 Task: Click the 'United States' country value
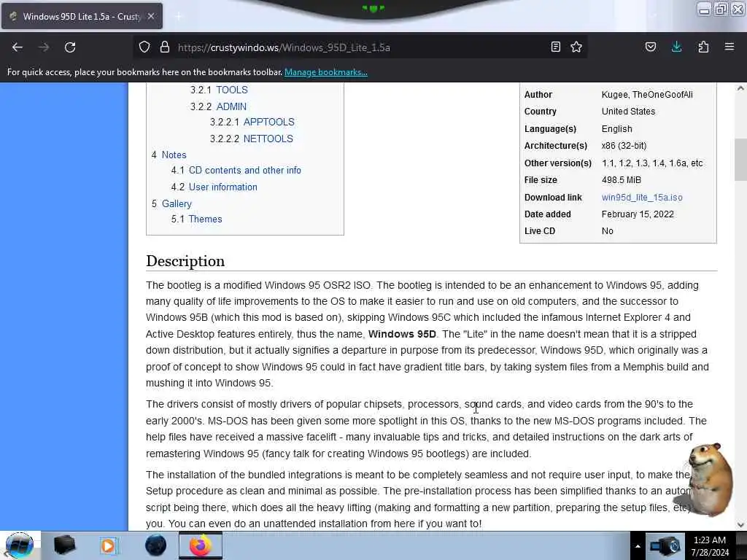click(x=628, y=112)
